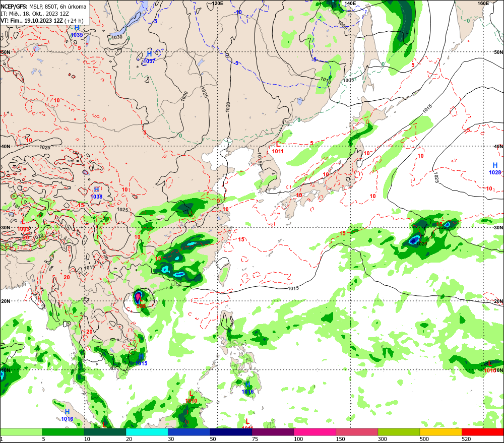Screen dimensions: 504x443
Task: Click the dark green 10–20 mm legend swatch
Action: pos(105,432)
